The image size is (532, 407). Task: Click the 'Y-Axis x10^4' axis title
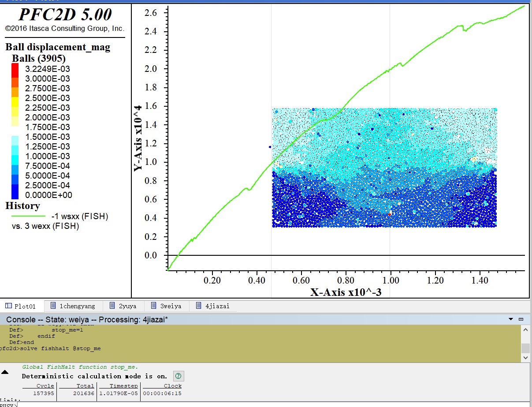point(138,138)
